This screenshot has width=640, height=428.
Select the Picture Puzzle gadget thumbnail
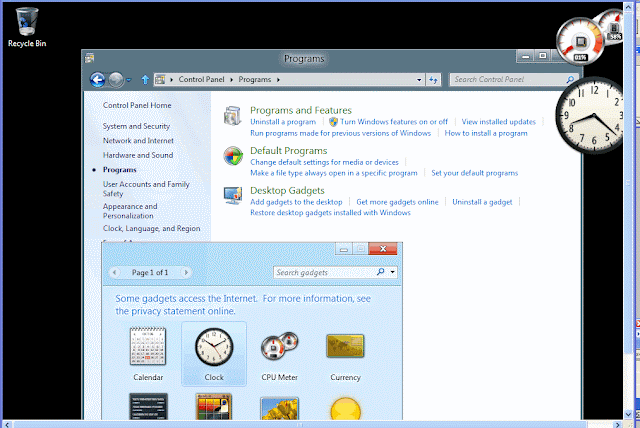pos(214,406)
